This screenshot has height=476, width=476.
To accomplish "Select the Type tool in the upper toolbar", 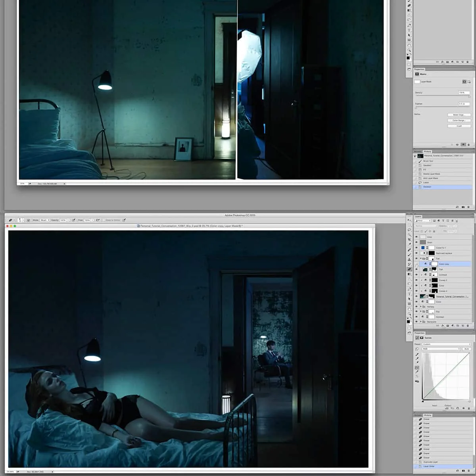I will [x=409, y=30].
